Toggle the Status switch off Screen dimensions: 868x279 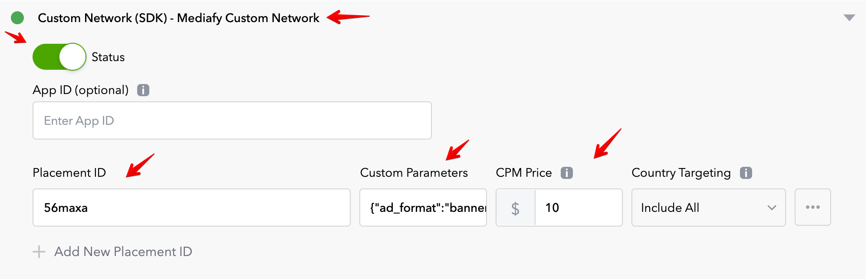click(59, 57)
